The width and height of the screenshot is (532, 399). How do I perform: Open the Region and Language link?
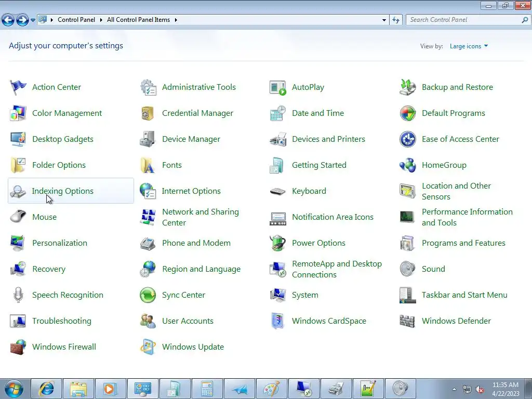[x=201, y=269]
